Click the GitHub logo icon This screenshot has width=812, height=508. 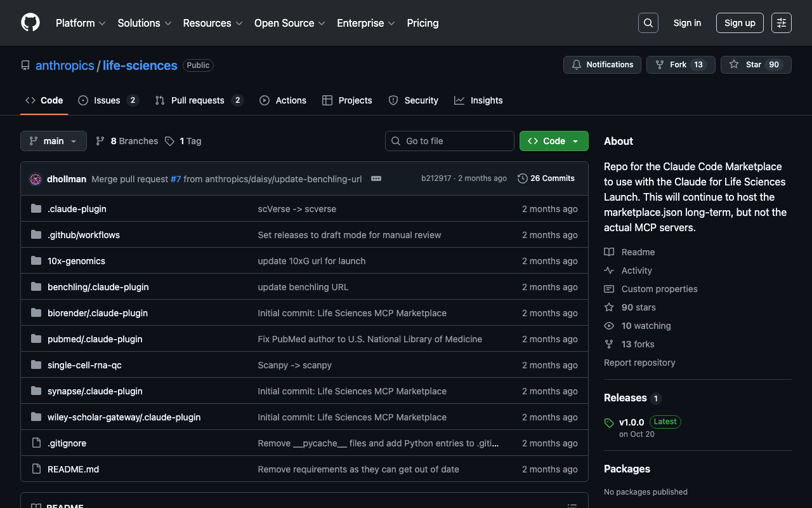click(30, 23)
